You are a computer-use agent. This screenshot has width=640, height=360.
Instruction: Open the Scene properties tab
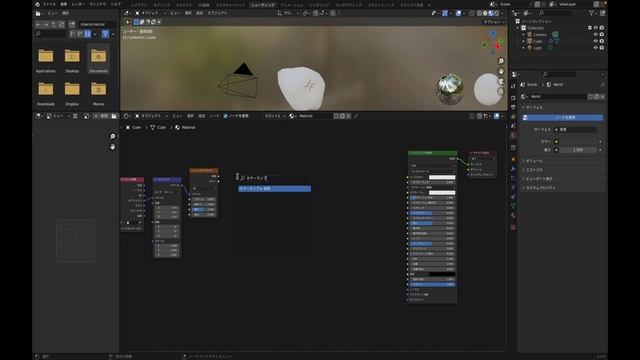coord(513,126)
